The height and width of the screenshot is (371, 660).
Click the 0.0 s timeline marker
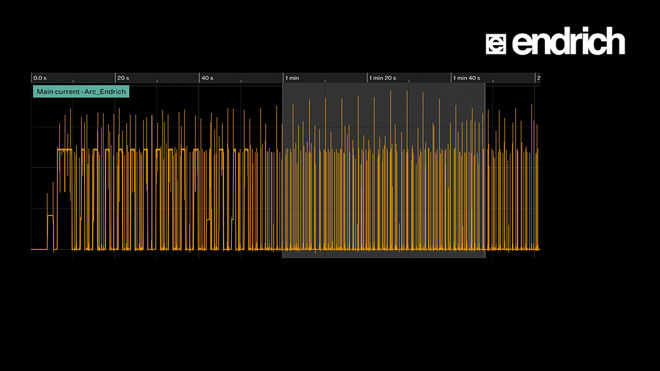pyautogui.click(x=40, y=78)
